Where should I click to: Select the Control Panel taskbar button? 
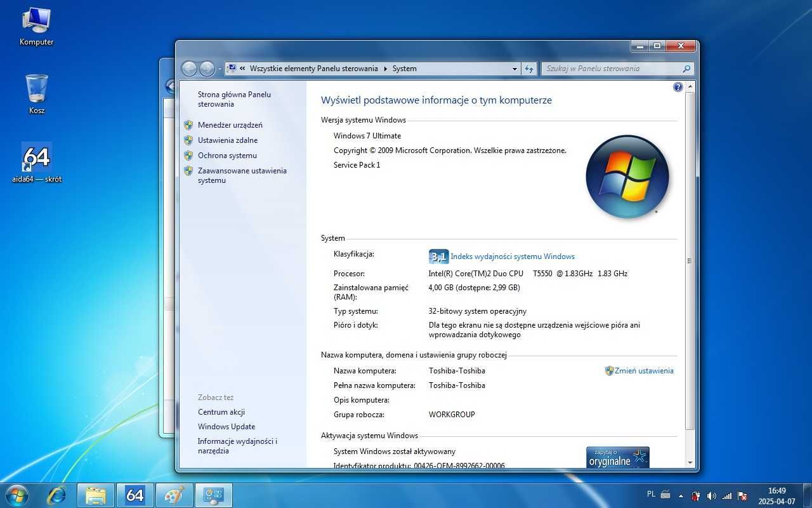(213, 495)
